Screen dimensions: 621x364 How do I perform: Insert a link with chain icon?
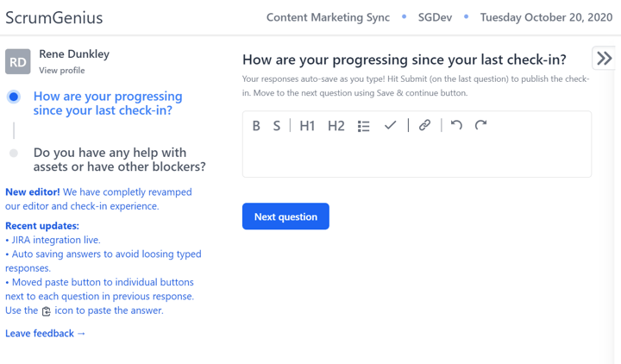[x=424, y=125]
